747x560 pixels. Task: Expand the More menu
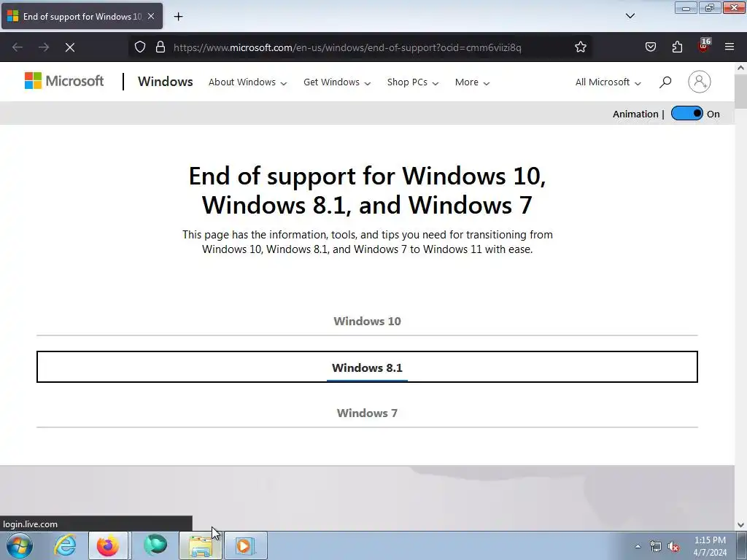coord(472,82)
